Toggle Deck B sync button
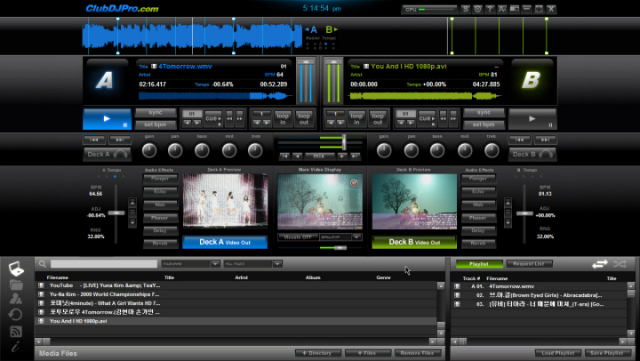 pos(484,113)
